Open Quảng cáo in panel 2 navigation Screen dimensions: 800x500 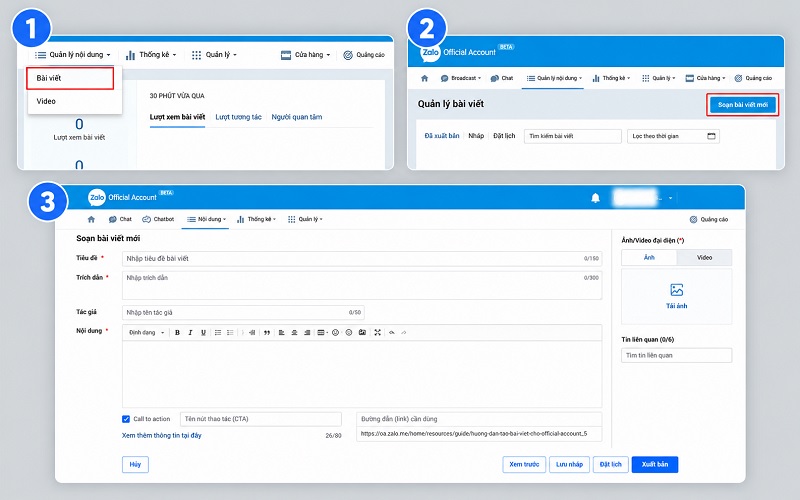(753, 78)
